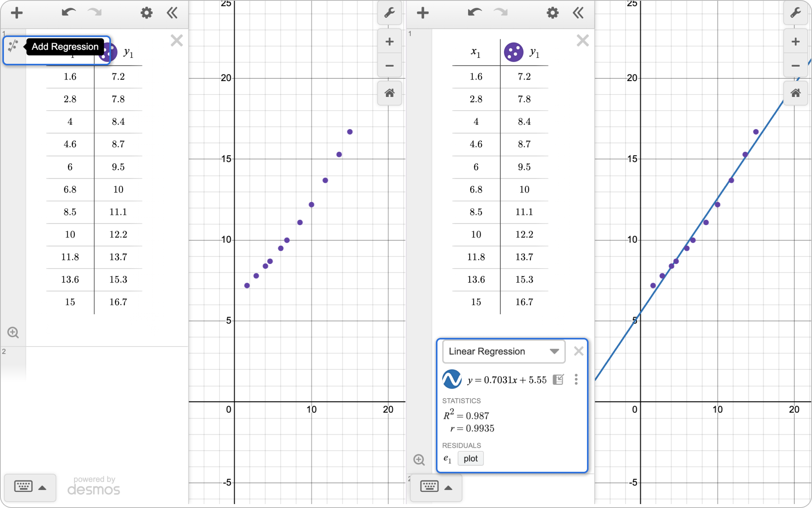
Task: Toggle y1 point color circle in right table
Action: click(x=513, y=52)
